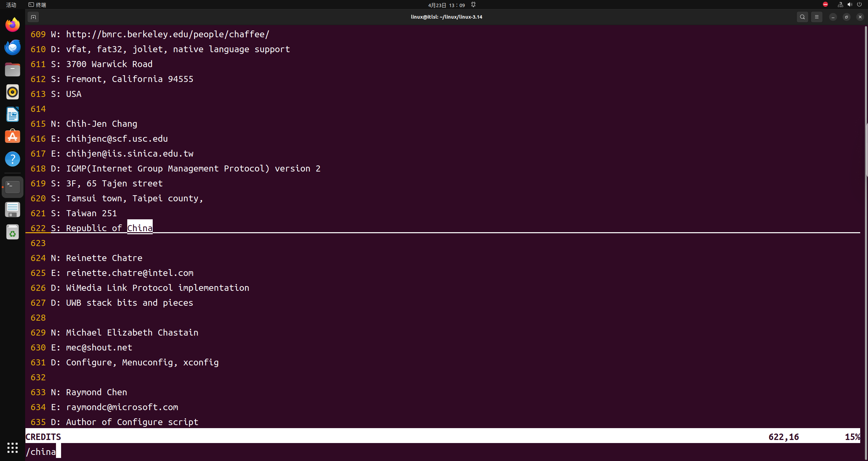Show all applications grid
This screenshot has width=868, height=461.
[x=13, y=447]
